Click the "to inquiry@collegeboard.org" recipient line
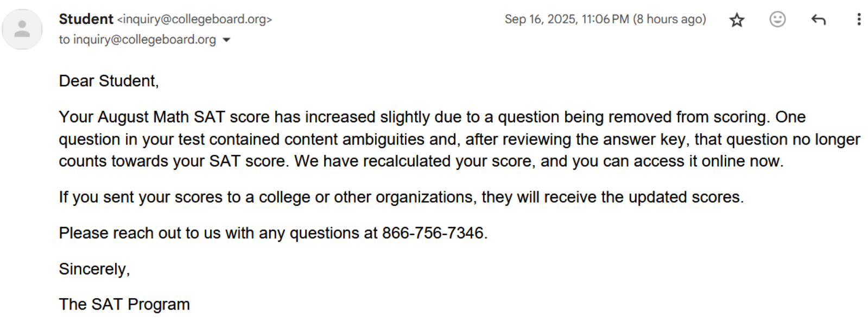This screenshot has height=327, width=868. 137,40
